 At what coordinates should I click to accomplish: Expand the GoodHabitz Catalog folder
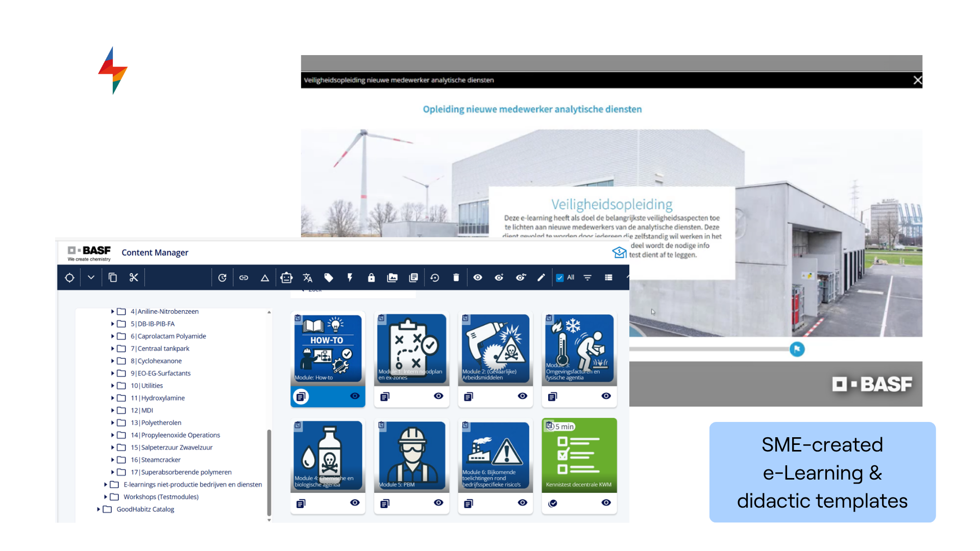99,509
